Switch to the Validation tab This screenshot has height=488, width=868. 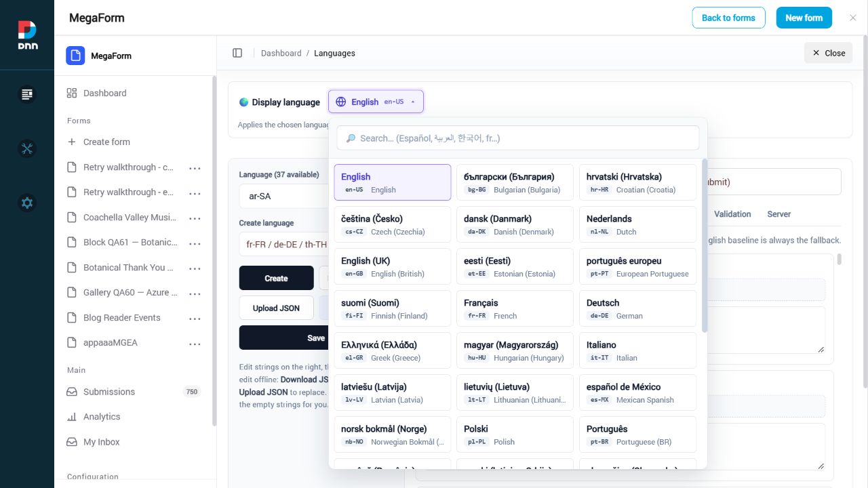732,214
